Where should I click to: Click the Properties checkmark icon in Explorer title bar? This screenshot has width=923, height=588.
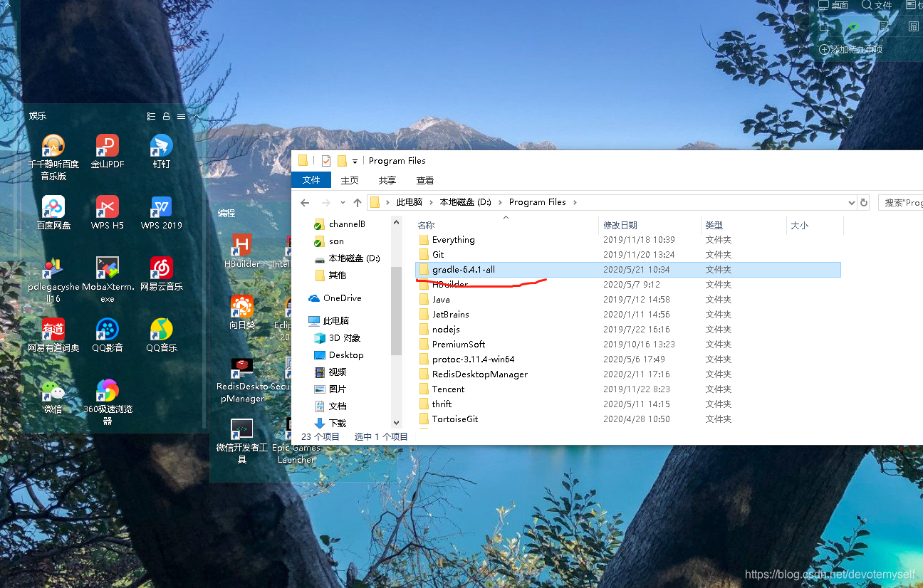point(326,160)
